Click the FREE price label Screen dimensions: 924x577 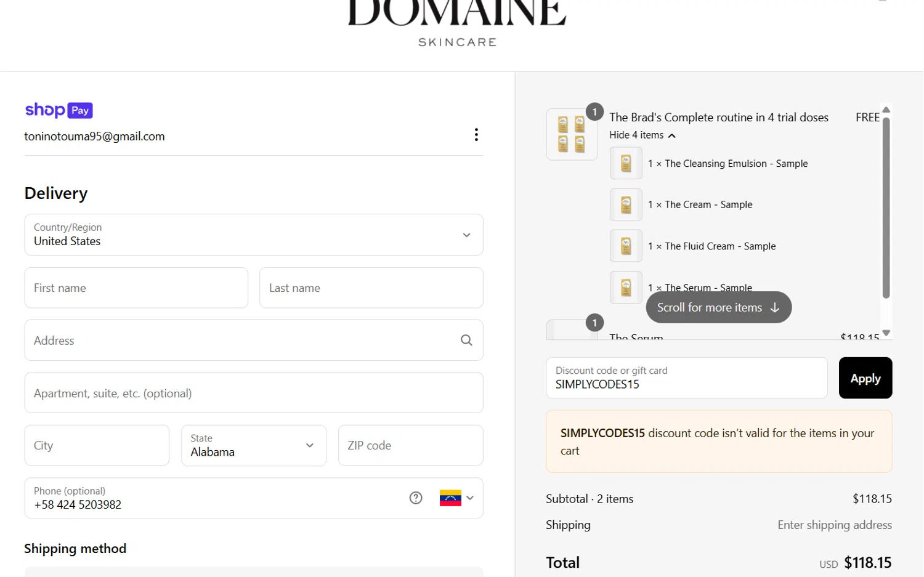pos(867,117)
